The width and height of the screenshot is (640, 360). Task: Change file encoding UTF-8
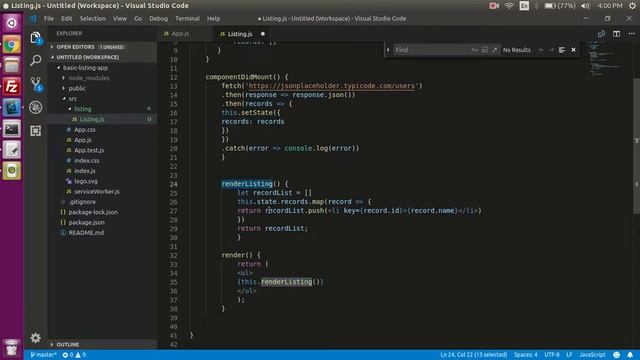tap(552, 355)
